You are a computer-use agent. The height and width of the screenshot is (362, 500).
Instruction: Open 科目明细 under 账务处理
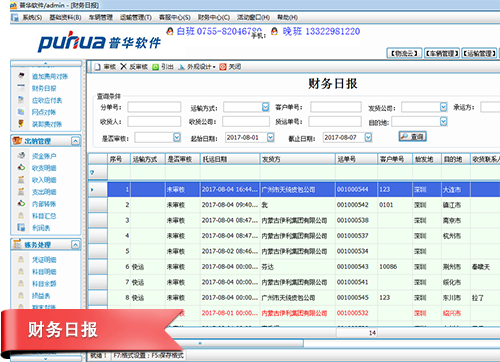point(44,271)
